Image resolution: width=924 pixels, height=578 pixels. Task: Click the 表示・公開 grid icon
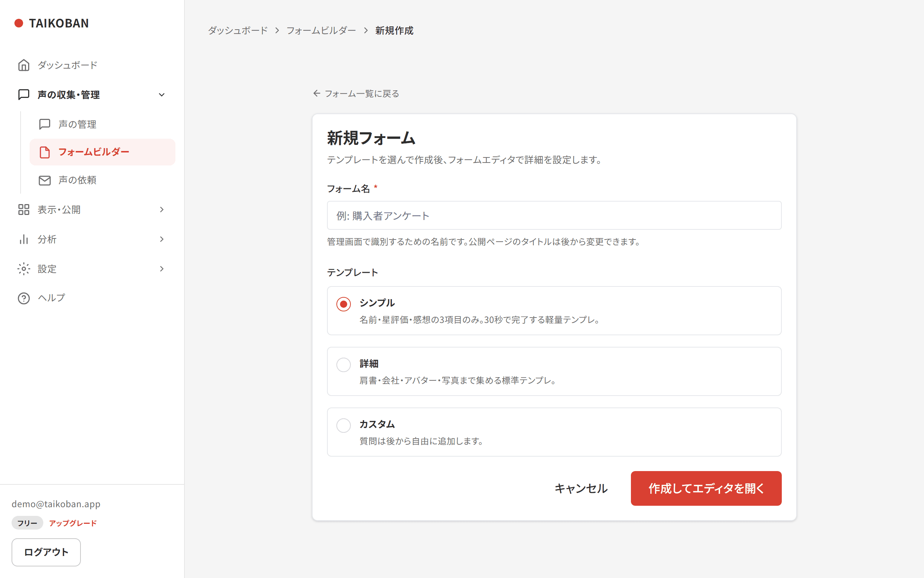click(24, 210)
